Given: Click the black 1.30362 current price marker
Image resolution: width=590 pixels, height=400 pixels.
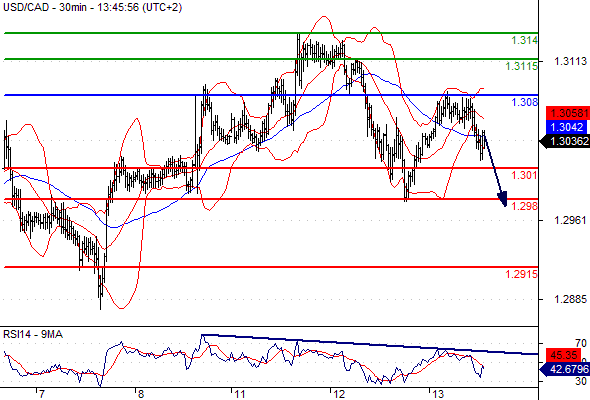Looking at the screenshot, I should pyautogui.click(x=564, y=141).
